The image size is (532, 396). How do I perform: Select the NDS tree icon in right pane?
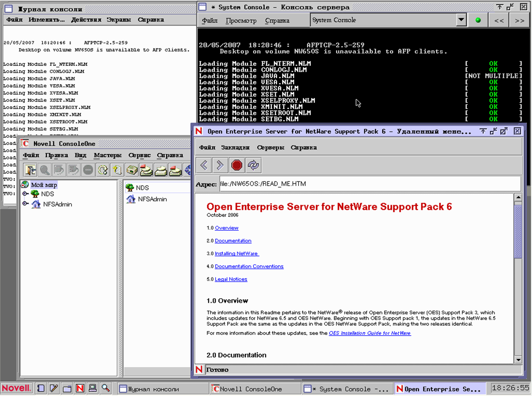130,187
